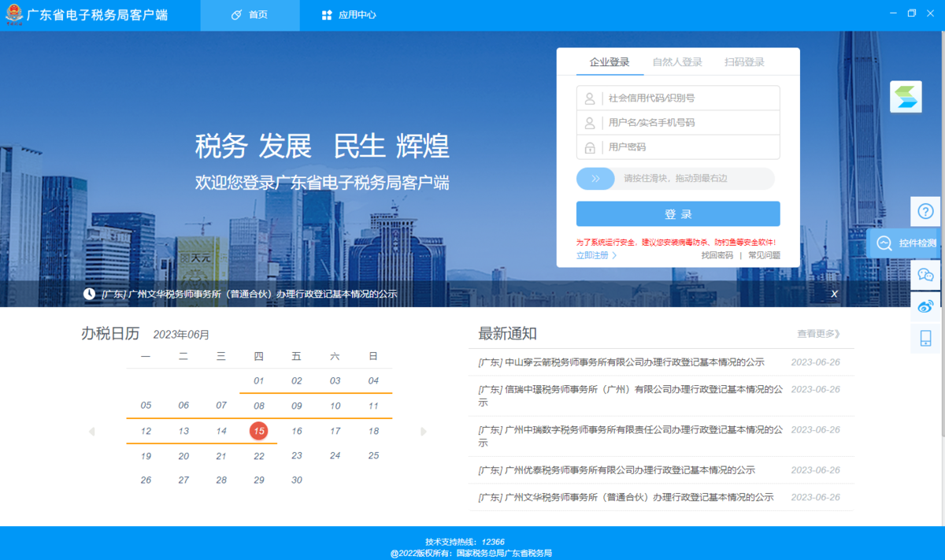945x560 pixels.
Task: Click the user icon in 用户名 field
Action: pyautogui.click(x=589, y=123)
